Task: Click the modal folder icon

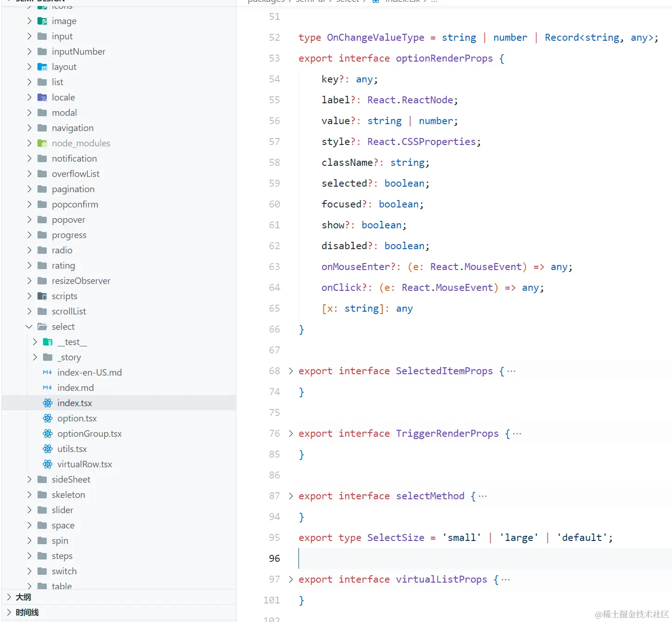Action: 42,113
